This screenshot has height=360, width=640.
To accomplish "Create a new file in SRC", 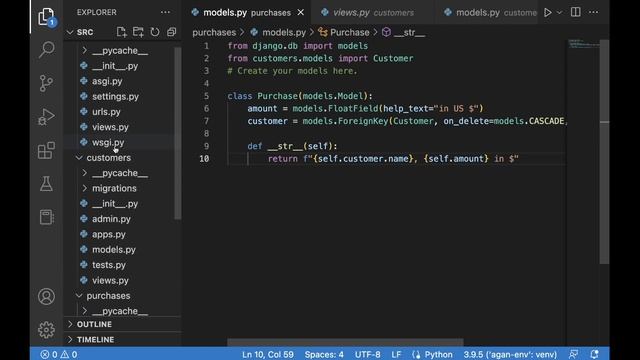I will [x=121, y=32].
